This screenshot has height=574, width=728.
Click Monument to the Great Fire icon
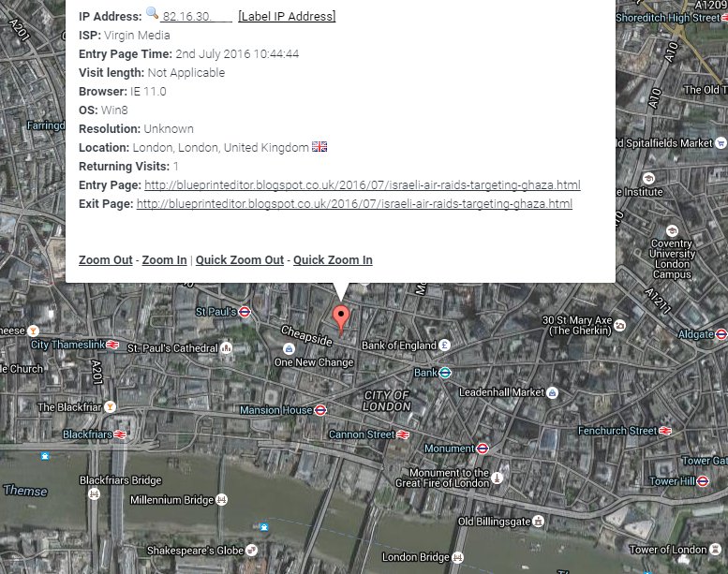pyautogui.click(x=497, y=478)
